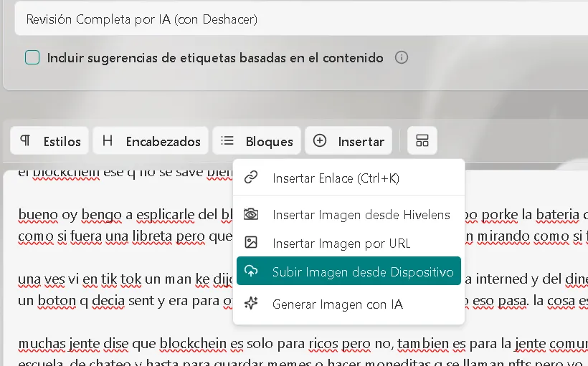Open the Encabezados dropdown button
Image resolution: width=588 pixels, height=366 pixels.
151,141
